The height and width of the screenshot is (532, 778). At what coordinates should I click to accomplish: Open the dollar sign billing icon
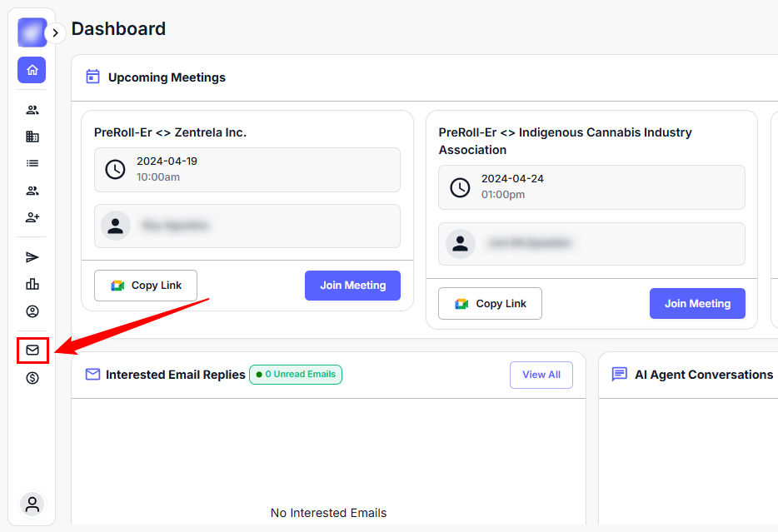[x=32, y=378]
